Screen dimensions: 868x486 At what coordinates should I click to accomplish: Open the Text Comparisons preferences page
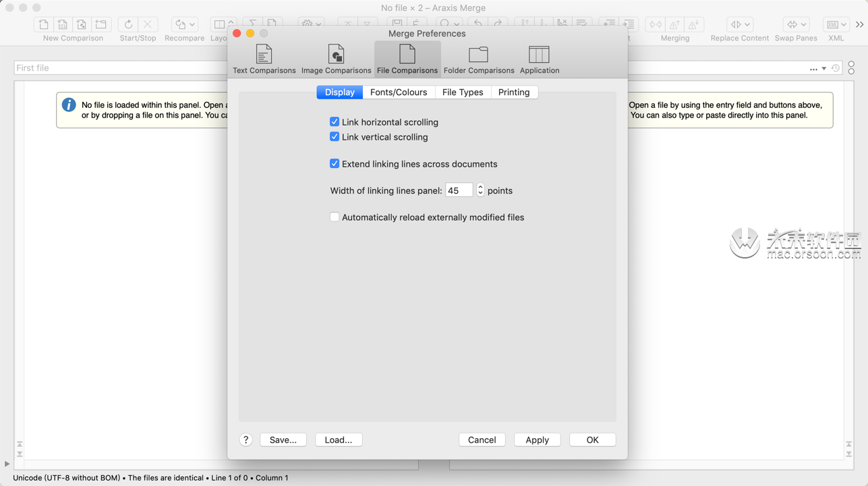(x=264, y=59)
